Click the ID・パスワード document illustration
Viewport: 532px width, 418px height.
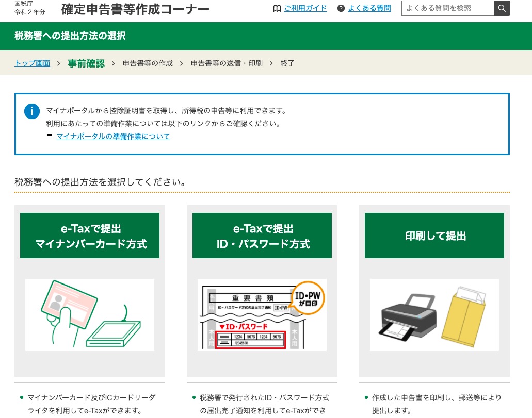click(262, 315)
